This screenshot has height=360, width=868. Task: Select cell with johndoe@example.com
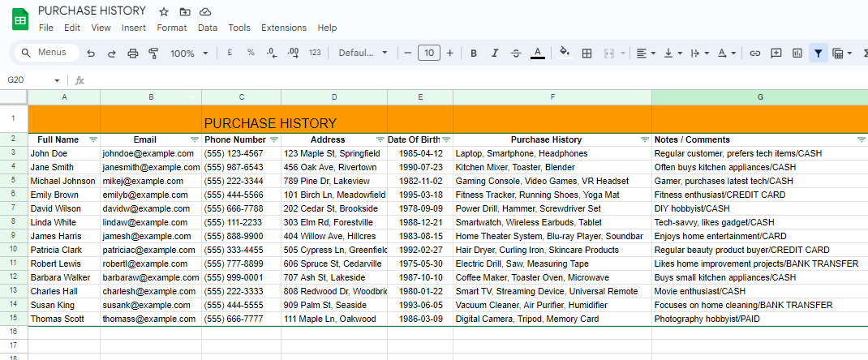coord(151,153)
